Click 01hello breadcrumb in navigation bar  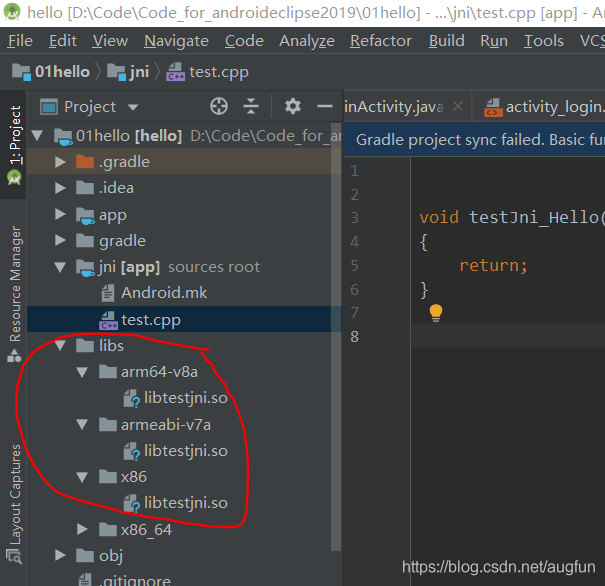(51, 72)
